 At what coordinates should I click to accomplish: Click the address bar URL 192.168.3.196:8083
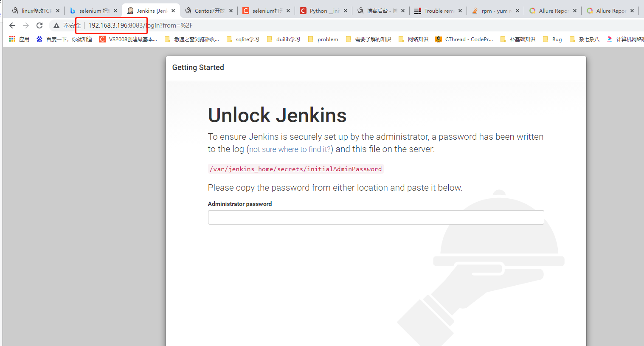pyautogui.click(x=116, y=25)
